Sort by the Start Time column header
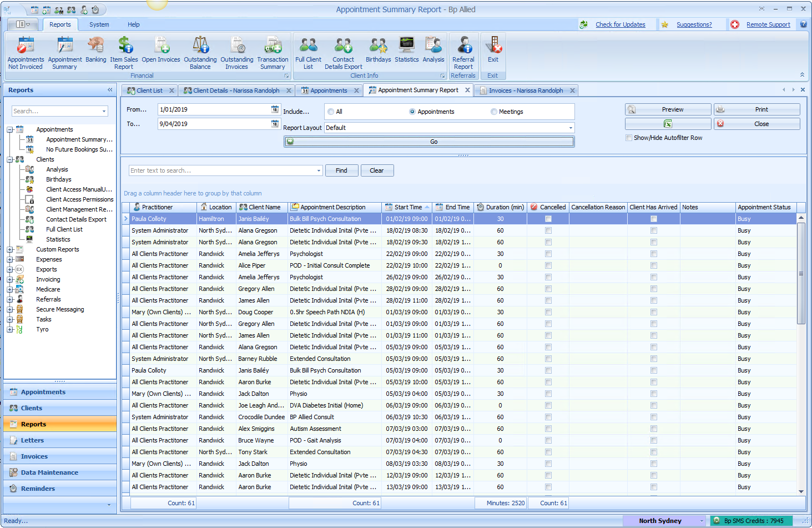Screen dimensions: 812x528 click(408, 207)
